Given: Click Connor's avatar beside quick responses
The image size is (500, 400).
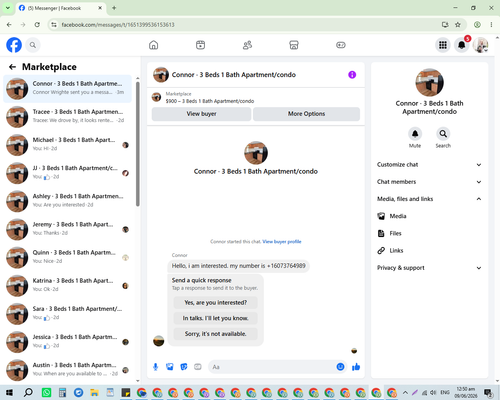Looking at the screenshot, I should pyautogui.click(x=159, y=341).
